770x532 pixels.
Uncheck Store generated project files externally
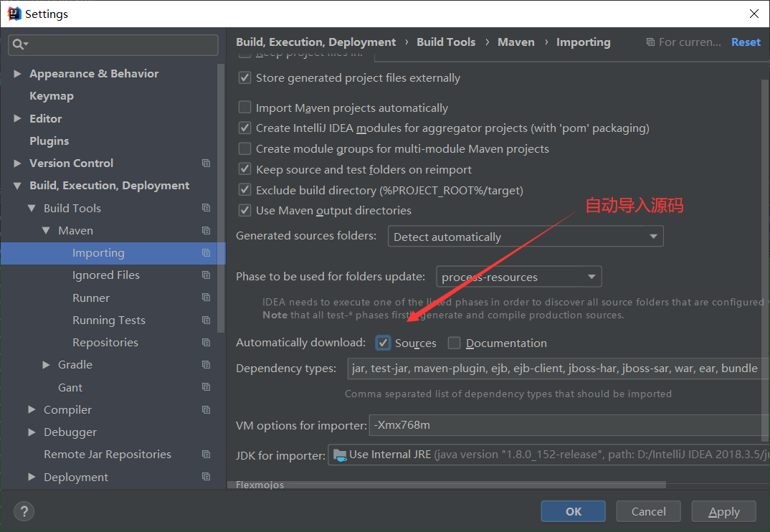[x=244, y=77]
